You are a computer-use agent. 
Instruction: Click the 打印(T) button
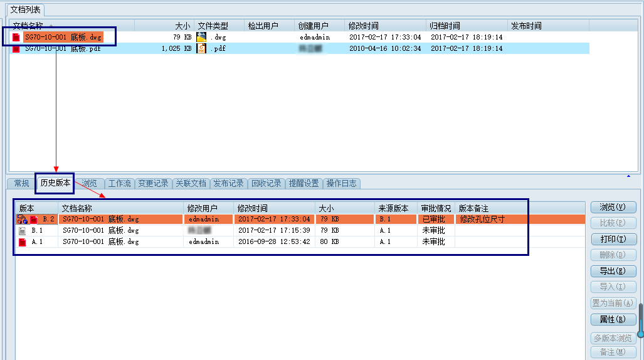pyautogui.click(x=613, y=239)
